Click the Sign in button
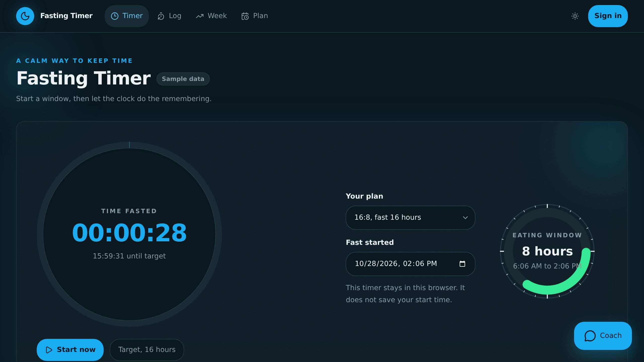Image resolution: width=644 pixels, height=362 pixels. (608, 16)
